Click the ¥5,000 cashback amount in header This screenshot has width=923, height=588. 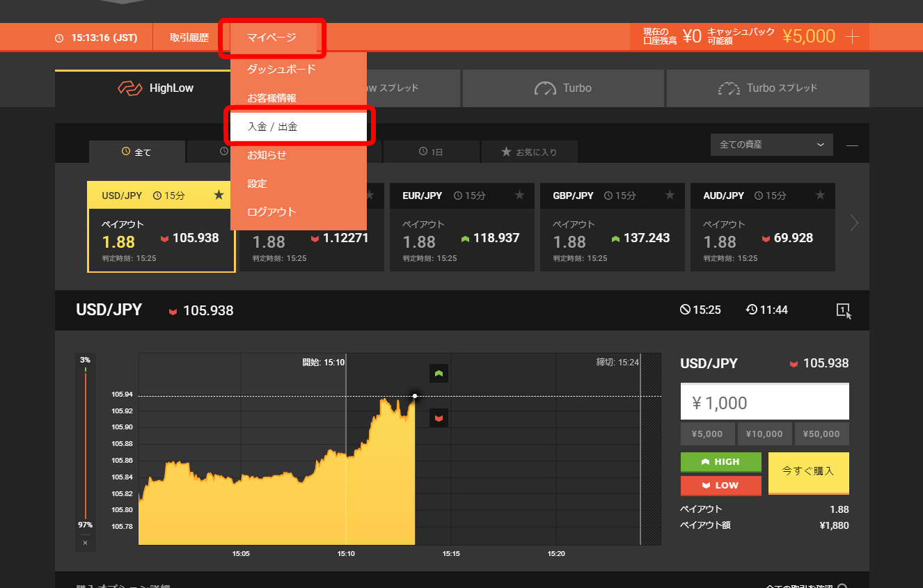(809, 37)
